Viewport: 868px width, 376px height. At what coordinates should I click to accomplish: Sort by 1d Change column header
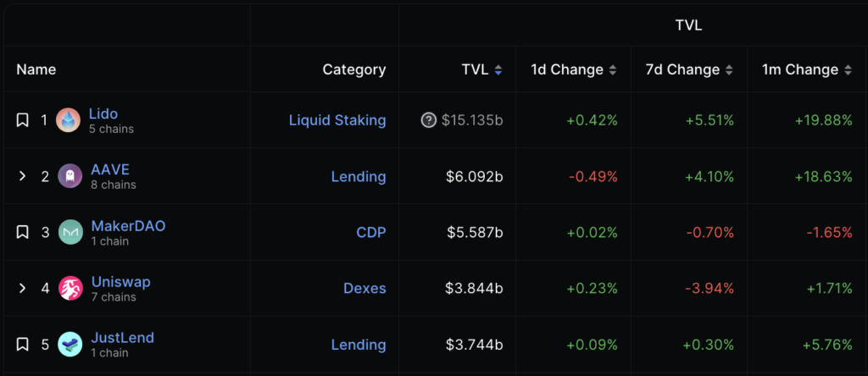[574, 70]
